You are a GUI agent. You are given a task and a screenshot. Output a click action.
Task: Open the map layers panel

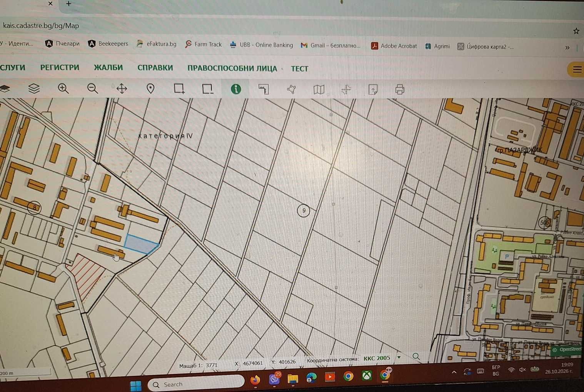point(34,89)
